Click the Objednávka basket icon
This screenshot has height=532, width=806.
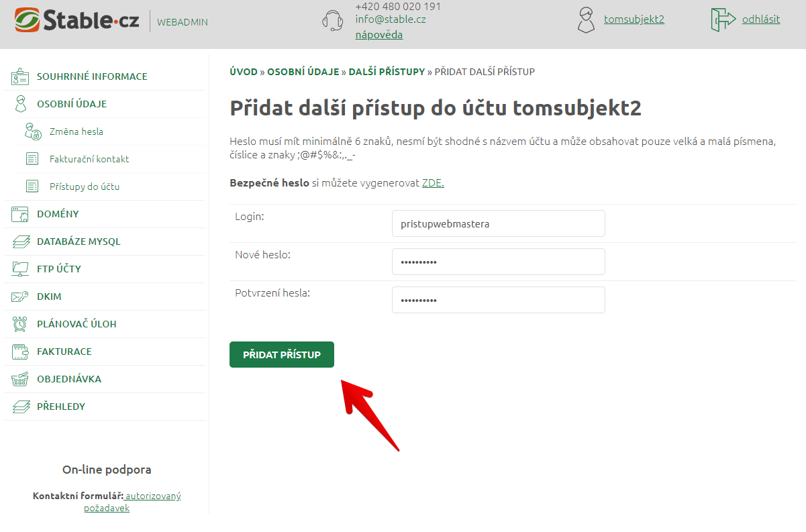click(x=20, y=379)
